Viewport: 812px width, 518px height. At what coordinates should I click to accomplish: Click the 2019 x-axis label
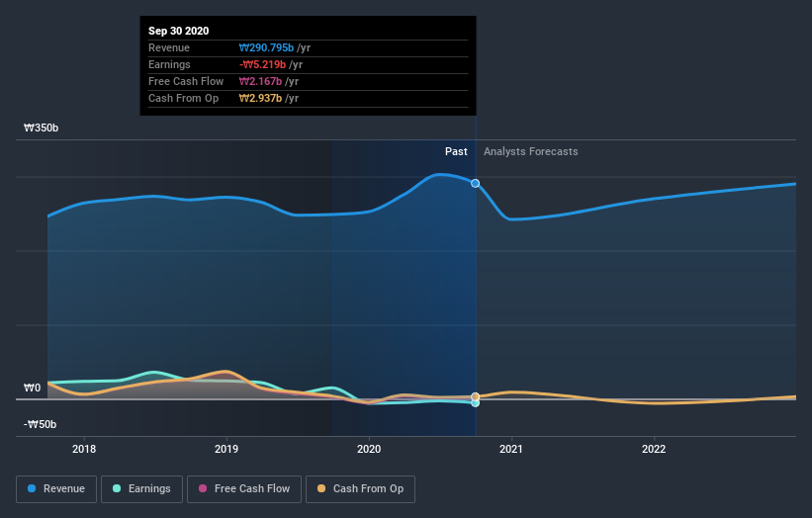[226, 449]
